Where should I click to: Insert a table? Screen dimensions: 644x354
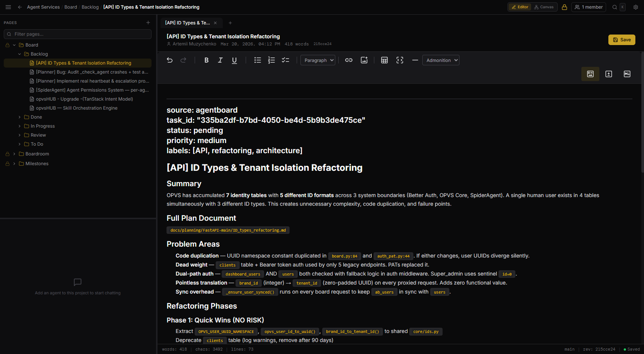coord(384,60)
